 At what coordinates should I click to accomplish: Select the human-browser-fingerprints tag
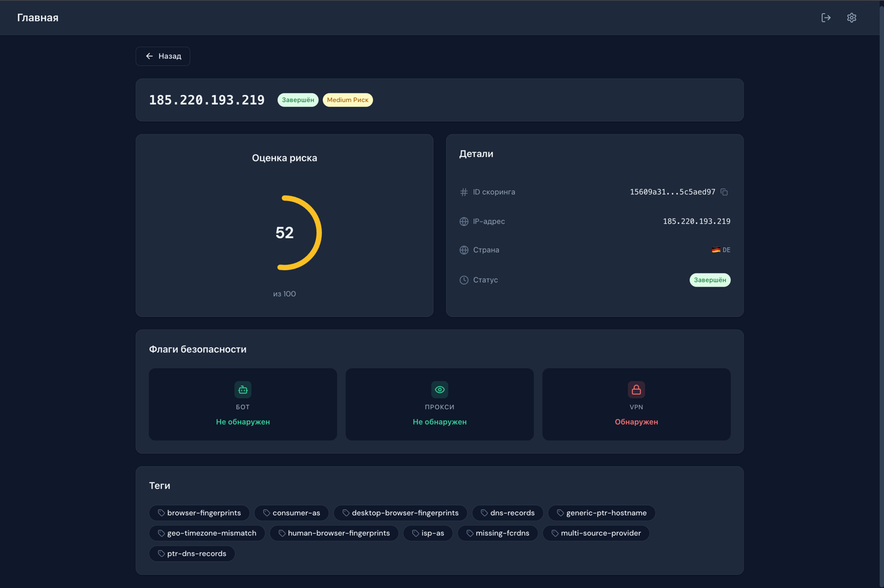[334, 533]
